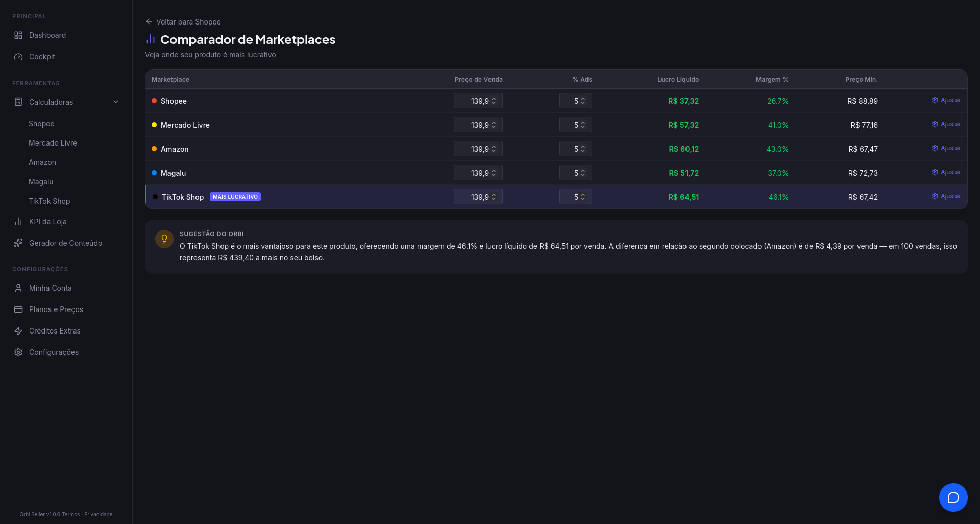Viewport: 980px width, 524px height.
Task: Click the Amazon row % Ads stepper arrows
Action: pyautogui.click(x=583, y=149)
